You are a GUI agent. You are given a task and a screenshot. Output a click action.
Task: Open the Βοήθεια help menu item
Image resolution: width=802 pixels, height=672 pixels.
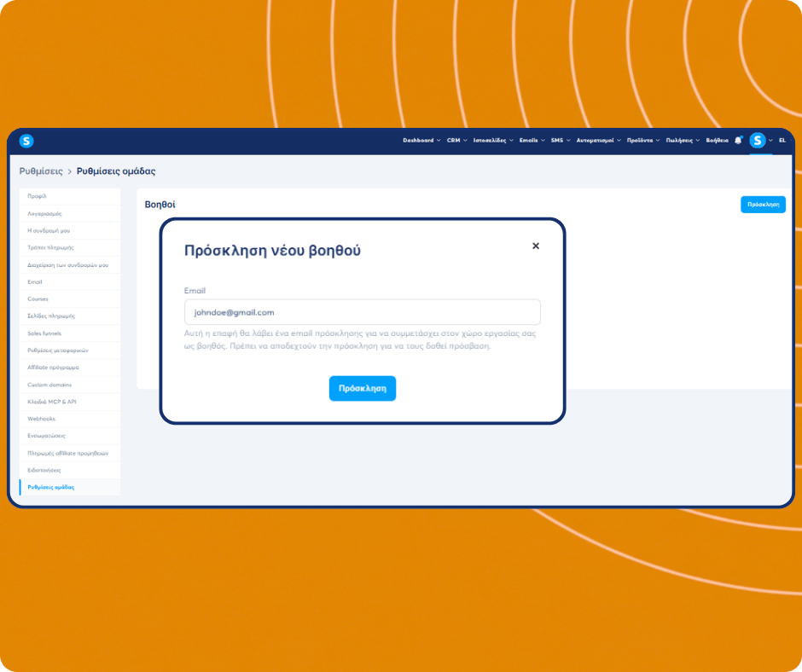[x=717, y=140]
